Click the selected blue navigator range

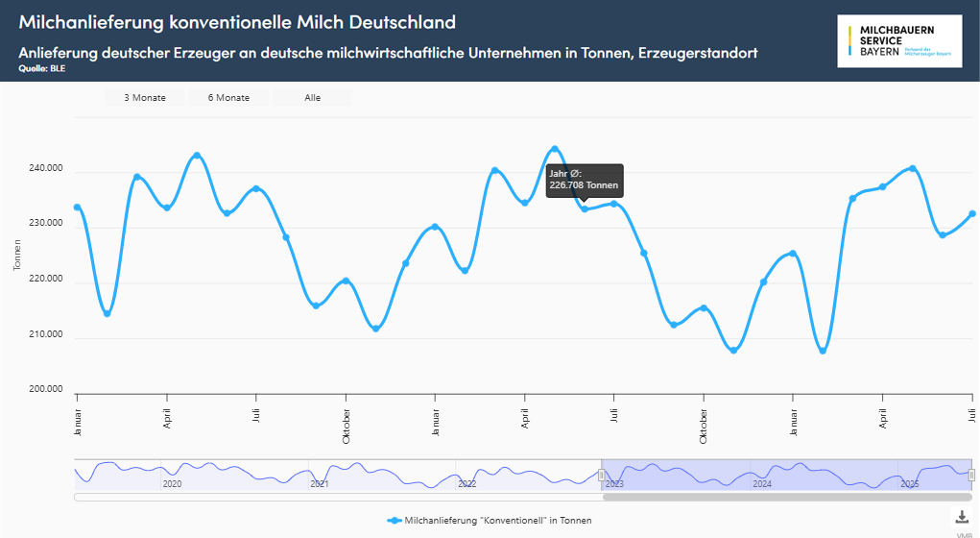787,475
